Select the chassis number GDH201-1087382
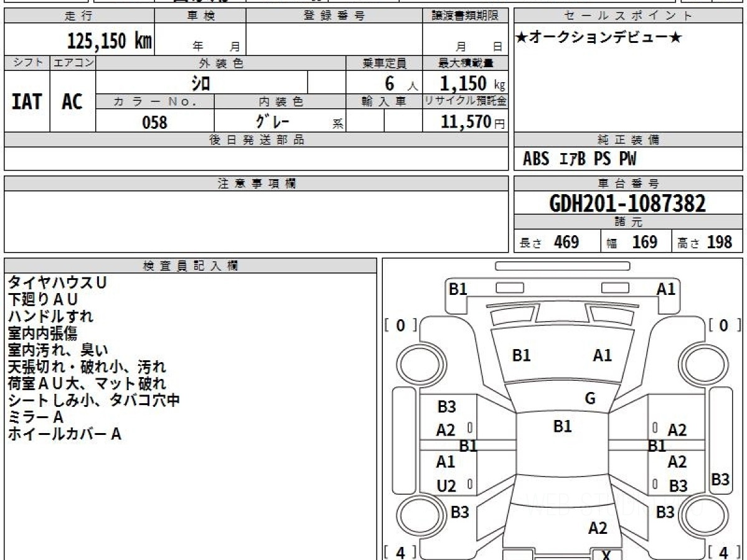 628,203
